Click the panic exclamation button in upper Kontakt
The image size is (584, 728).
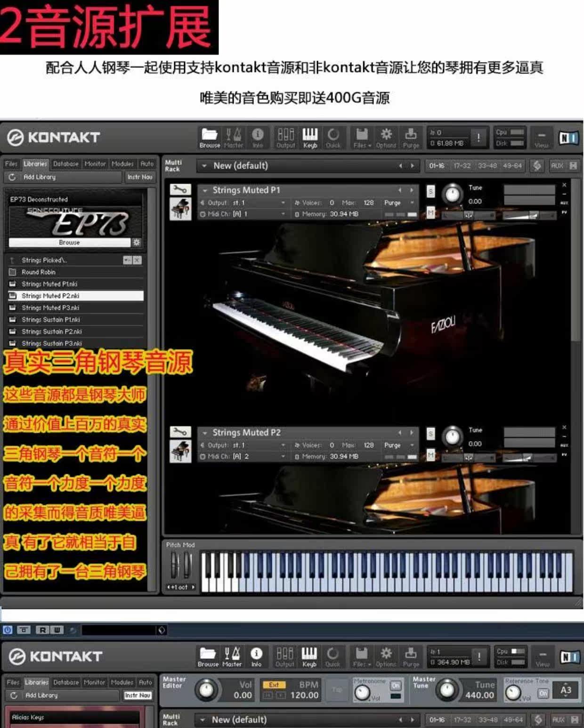pos(479,138)
